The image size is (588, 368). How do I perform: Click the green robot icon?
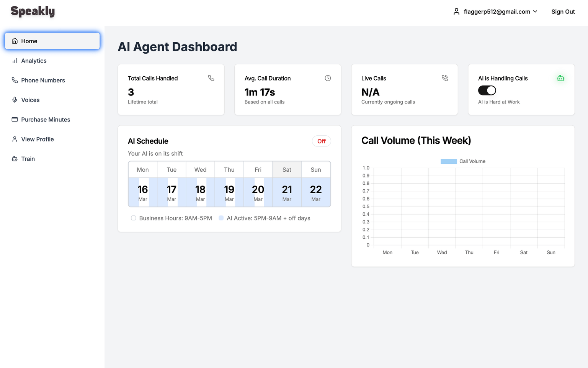click(x=560, y=78)
